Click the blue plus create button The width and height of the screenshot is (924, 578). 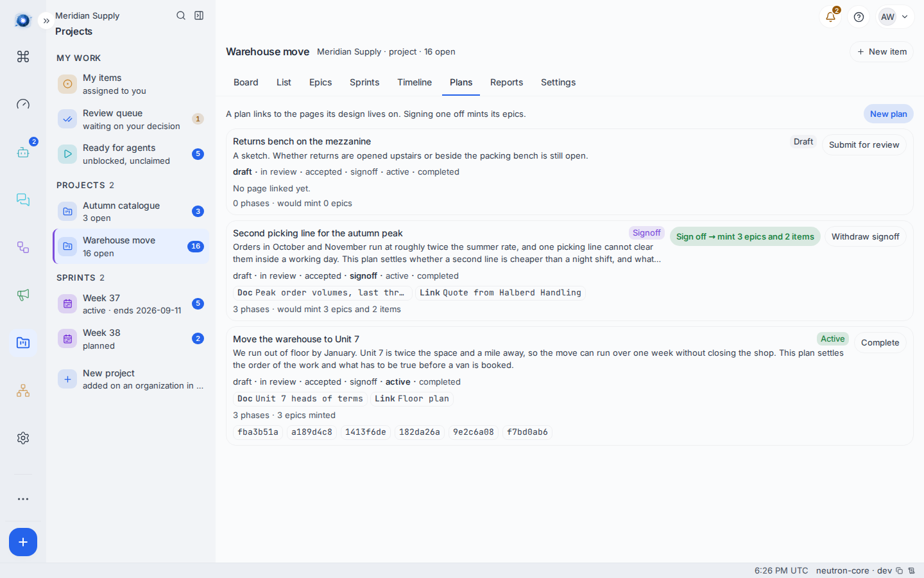[23, 542]
